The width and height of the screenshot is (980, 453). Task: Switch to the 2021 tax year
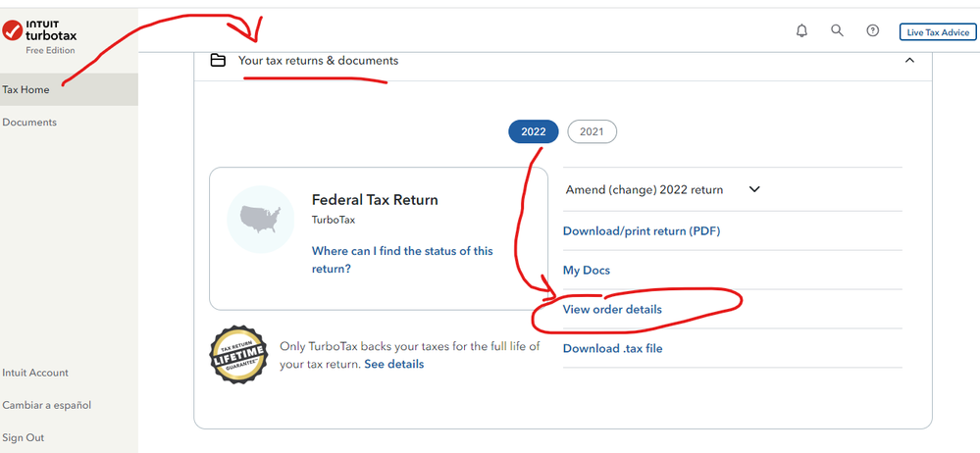pyautogui.click(x=592, y=131)
